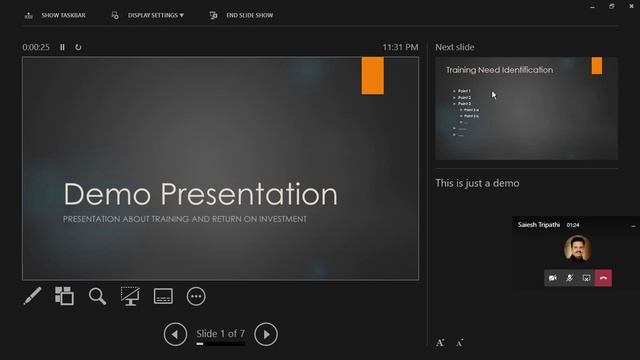This screenshot has height=360, width=640.
Task: Click the name Saiesh Tripathi in call window
Action: point(539,225)
